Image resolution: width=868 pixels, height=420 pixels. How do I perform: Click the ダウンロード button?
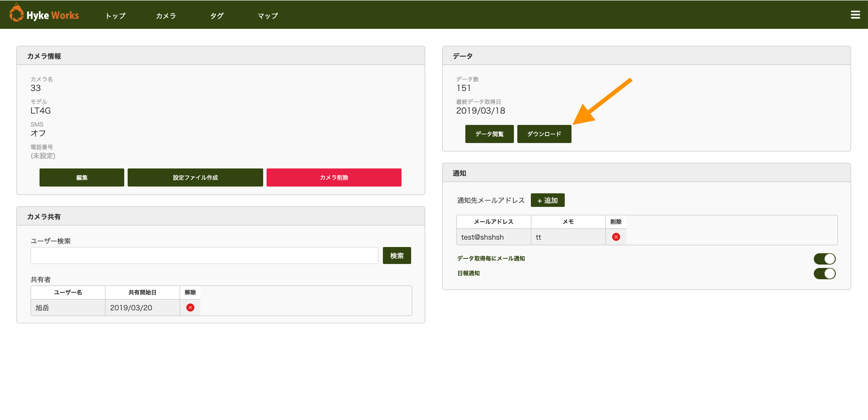(544, 134)
